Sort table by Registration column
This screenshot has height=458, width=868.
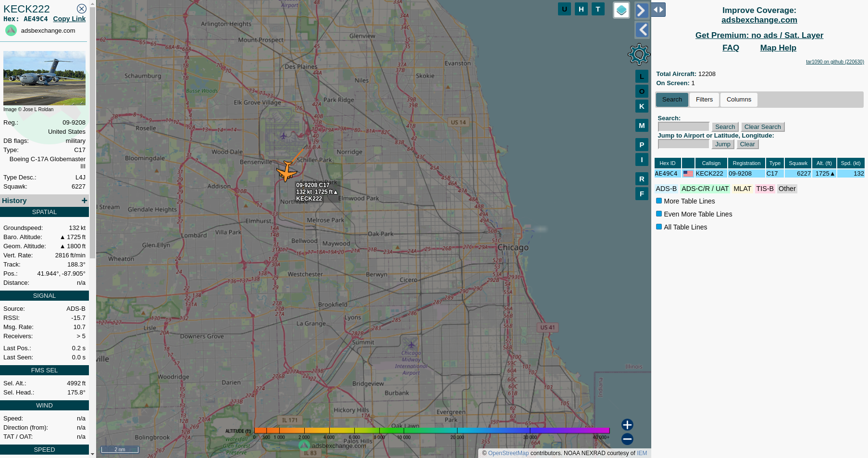click(x=746, y=163)
